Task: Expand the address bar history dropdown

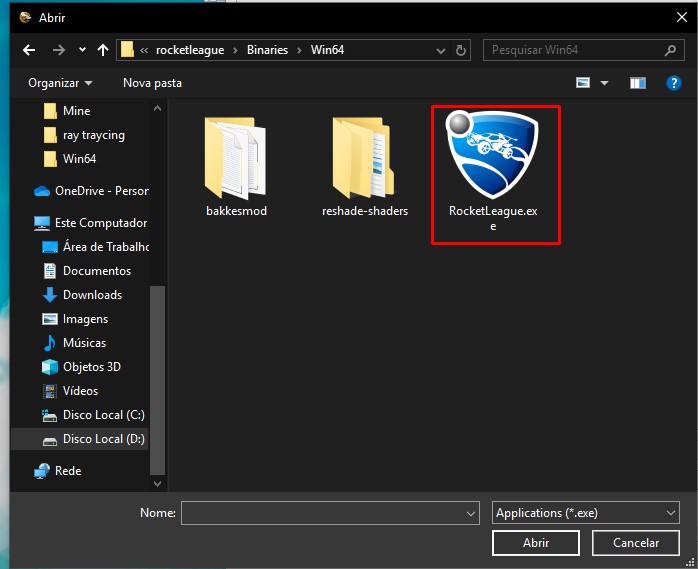Action: pyautogui.click(x=441, y=51)
